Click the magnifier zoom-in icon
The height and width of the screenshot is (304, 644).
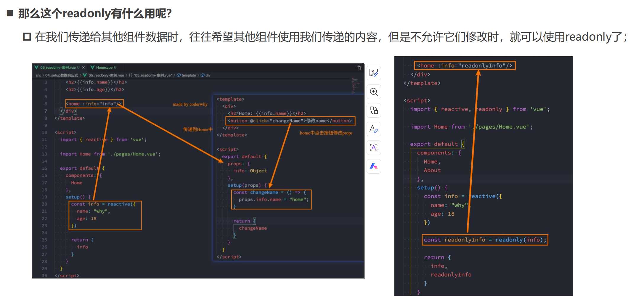coord(374,92)
